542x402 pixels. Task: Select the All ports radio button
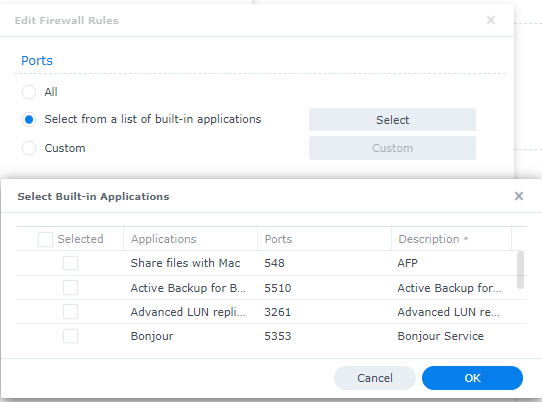point(29,92)
